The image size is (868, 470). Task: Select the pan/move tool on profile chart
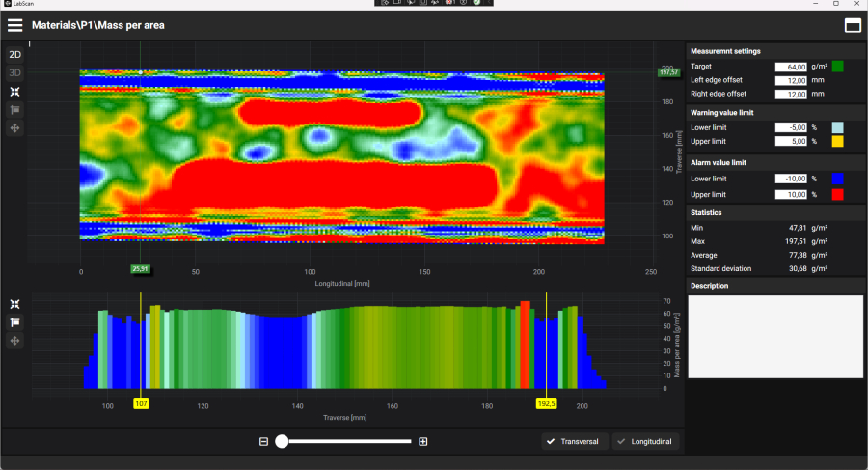(15, 341)
